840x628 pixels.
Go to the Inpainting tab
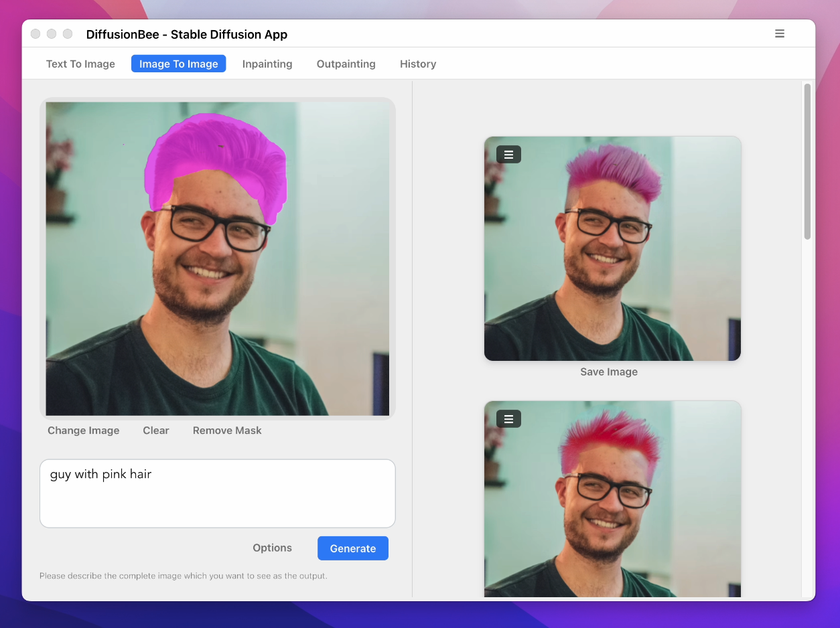click(267, 64)
